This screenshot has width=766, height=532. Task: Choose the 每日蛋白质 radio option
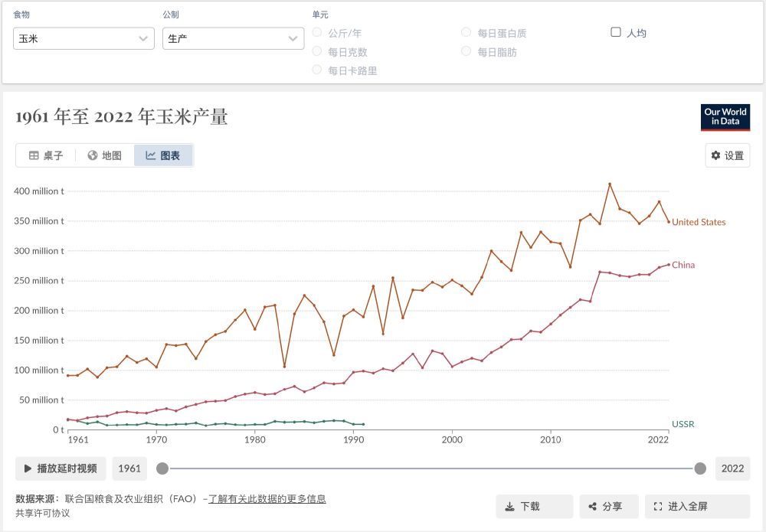(x=466, y=33)
